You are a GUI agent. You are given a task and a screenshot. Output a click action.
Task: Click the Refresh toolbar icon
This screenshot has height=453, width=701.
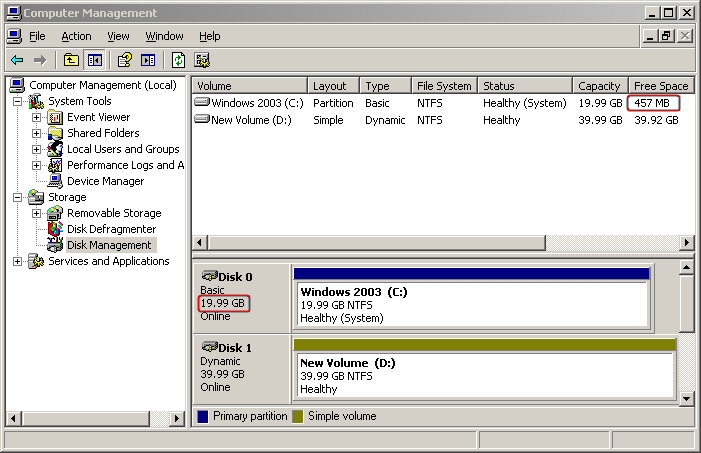coord(178,60)
